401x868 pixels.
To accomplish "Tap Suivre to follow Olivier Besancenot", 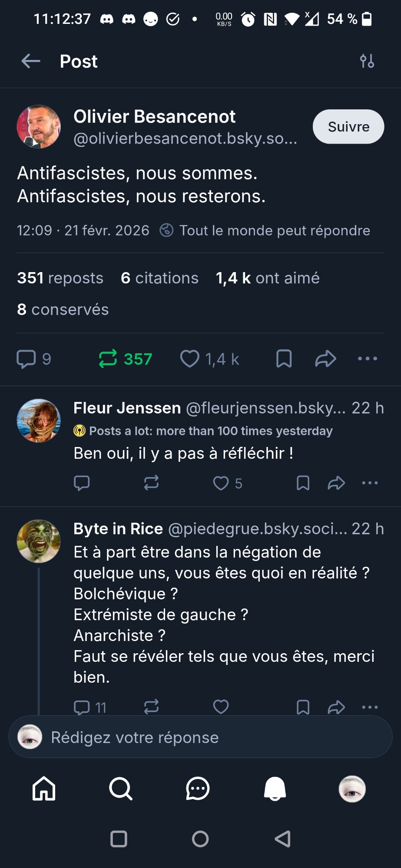I will [348, 127].
